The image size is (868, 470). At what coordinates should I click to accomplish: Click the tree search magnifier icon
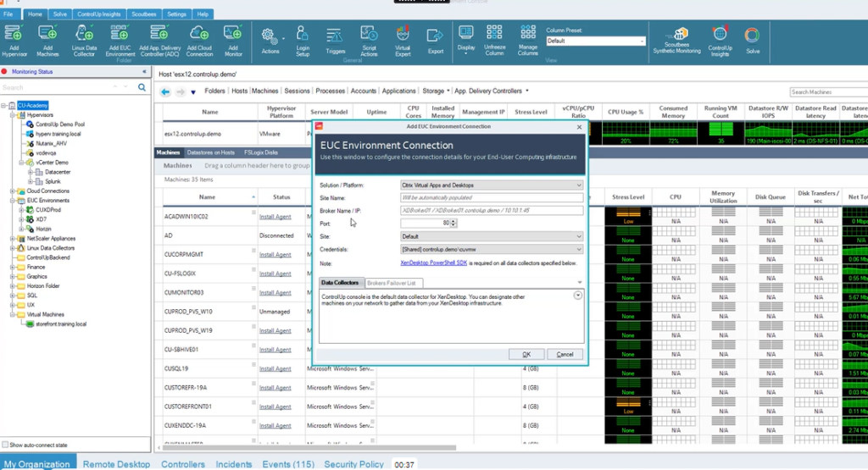coord(142,87)
